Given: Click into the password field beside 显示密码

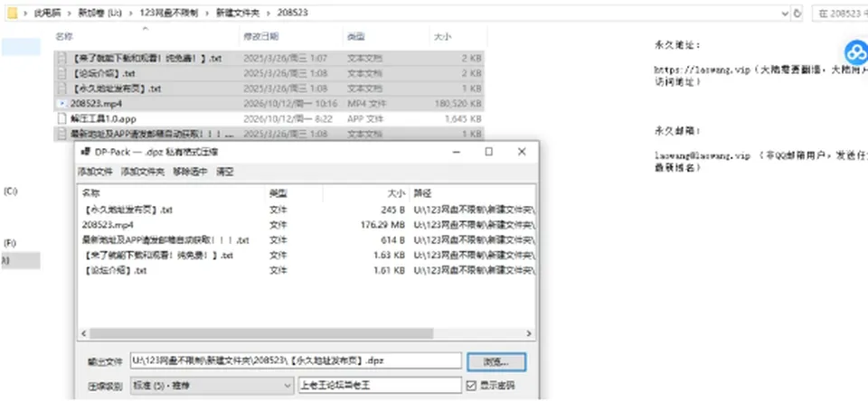Looking at the screenshot, I should 380,386.
